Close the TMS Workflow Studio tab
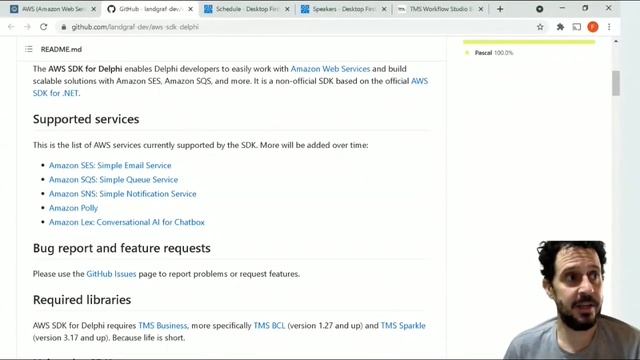Image resolution: width=640 pixels, height=360 pixels. point(480,9)
